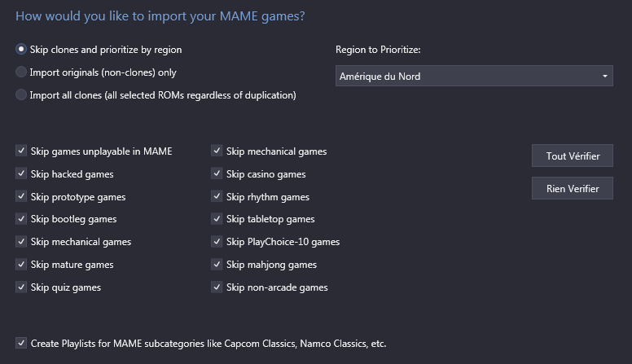The image size is (632, 364).
Task: Click the Tout Vérifier button
Action: 573,156
